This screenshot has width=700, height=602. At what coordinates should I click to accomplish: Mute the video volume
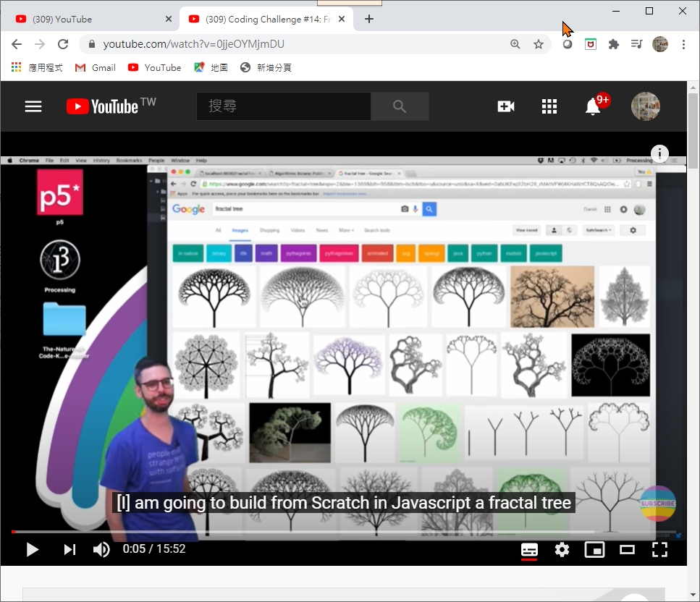coord(101,549)
